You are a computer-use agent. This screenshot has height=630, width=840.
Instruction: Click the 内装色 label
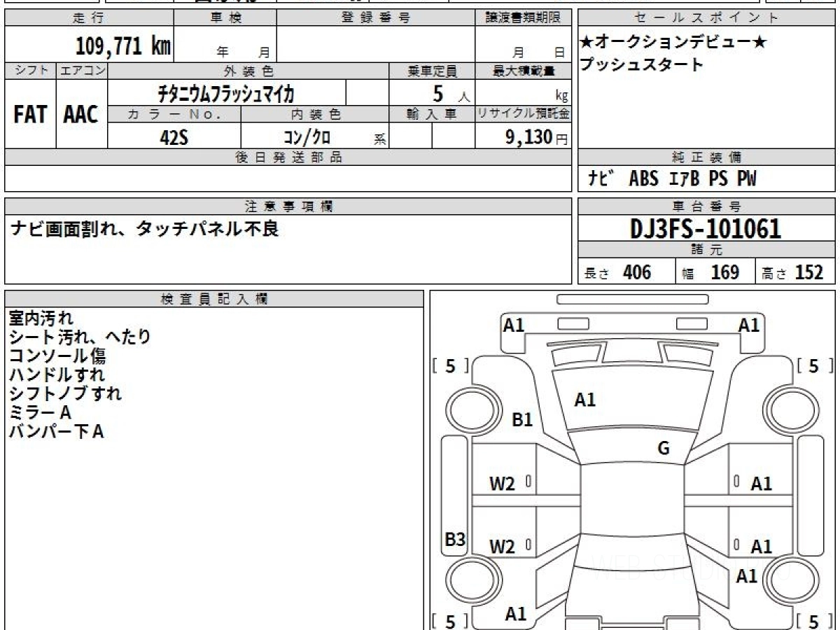(314, 114)
